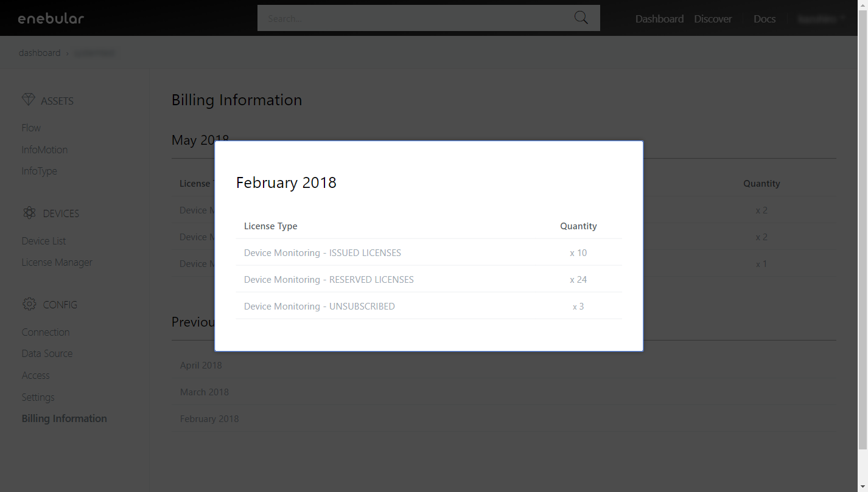Open Dashboard in the top navigation
868x492 pixels.
click(659, 19)
